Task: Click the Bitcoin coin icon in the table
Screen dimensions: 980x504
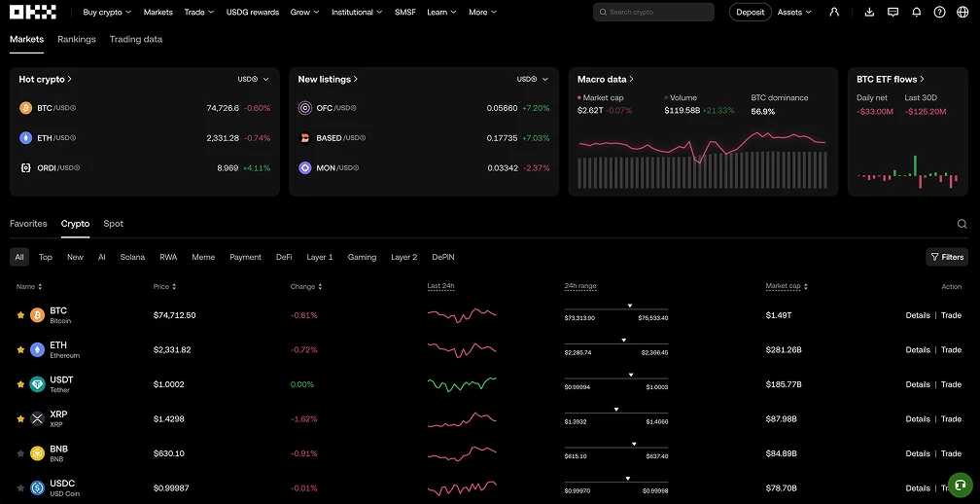Action: coord(38,315)
